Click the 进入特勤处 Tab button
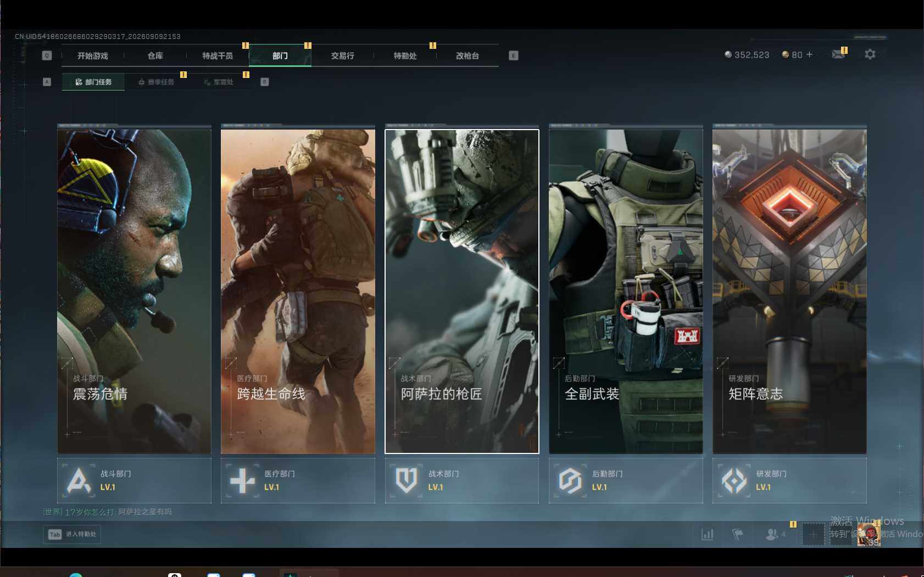Viewport: 924px width, 577px height. 72,534
